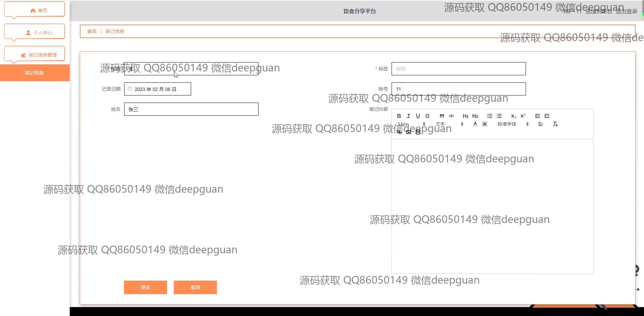
Task: Apply strikethrough to the text
Action: tap(427, 116)
